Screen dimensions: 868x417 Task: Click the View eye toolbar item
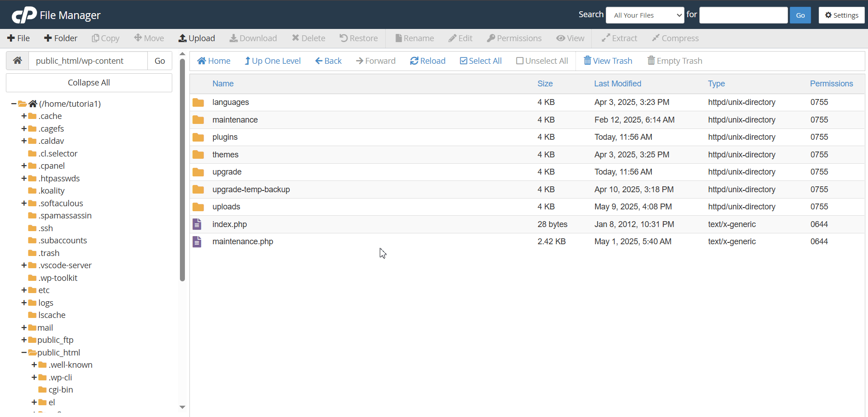570,38
